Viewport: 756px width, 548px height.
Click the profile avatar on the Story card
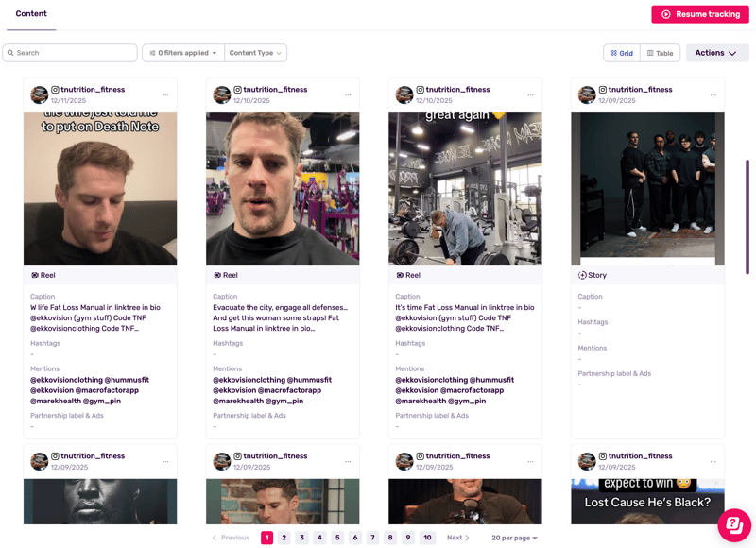[x=587, y=94]
